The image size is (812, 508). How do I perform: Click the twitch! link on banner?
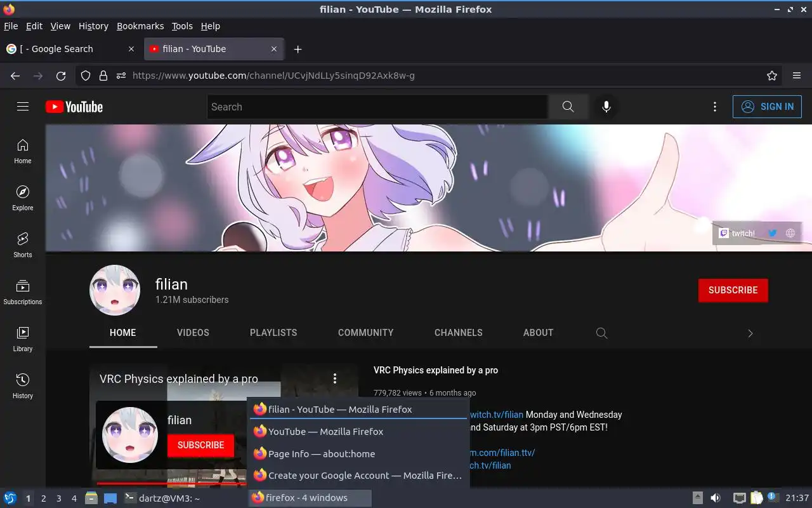point(737,233)
